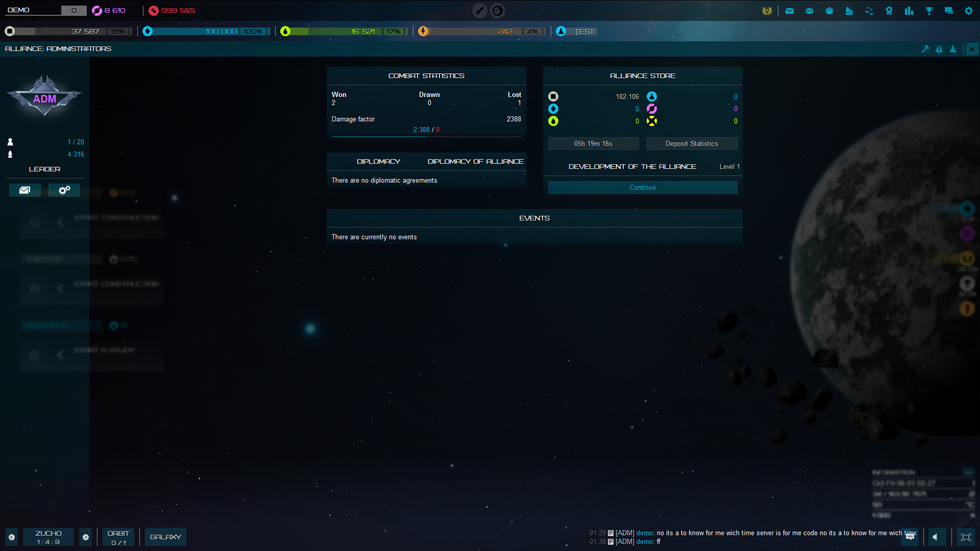Click the crystal icon in Alliance Store
The image size is (980, 551).
tap(553, 109)
